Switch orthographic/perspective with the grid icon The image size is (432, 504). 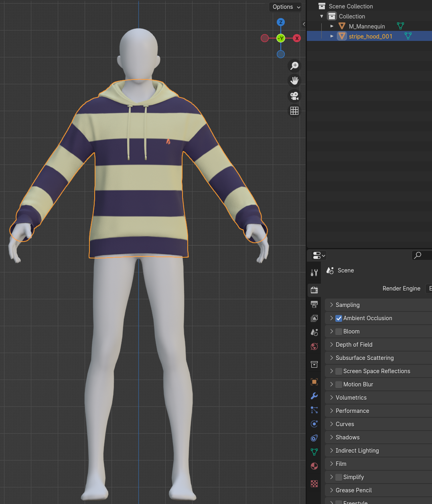(x=294, y=111)
